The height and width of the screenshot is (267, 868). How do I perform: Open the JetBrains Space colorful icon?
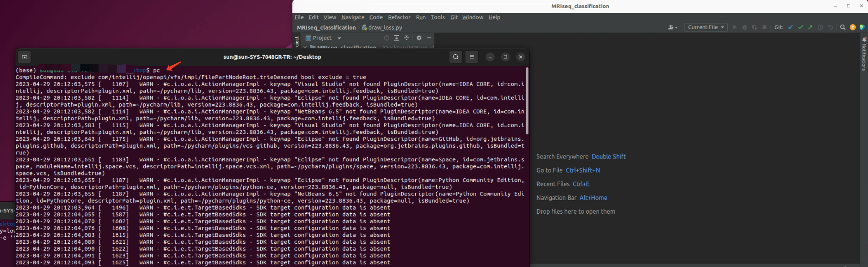[x=862, y=27]
